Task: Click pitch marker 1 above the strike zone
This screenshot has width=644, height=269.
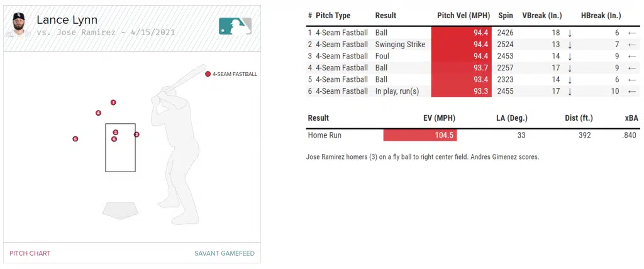Action: 113,102
